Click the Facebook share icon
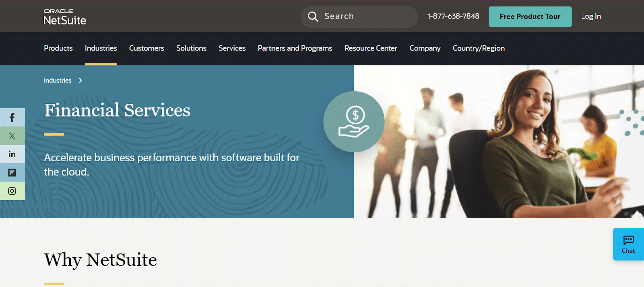This screenshot has width=644, height=287. [12, 117]
